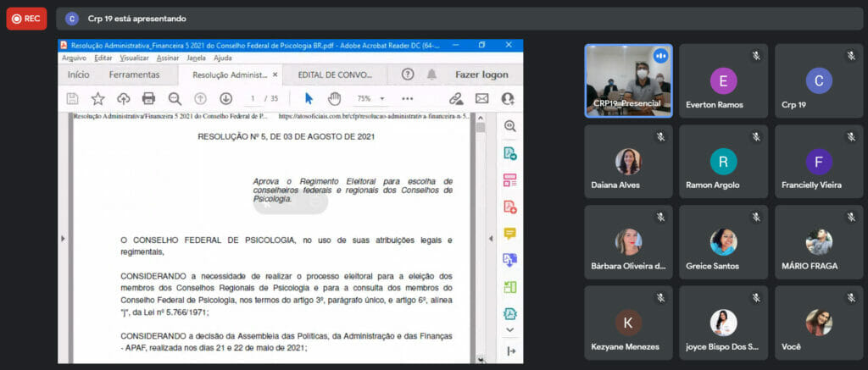Collapse the right tools pane arrow icon
868x370 pixels.
[511, 351]
